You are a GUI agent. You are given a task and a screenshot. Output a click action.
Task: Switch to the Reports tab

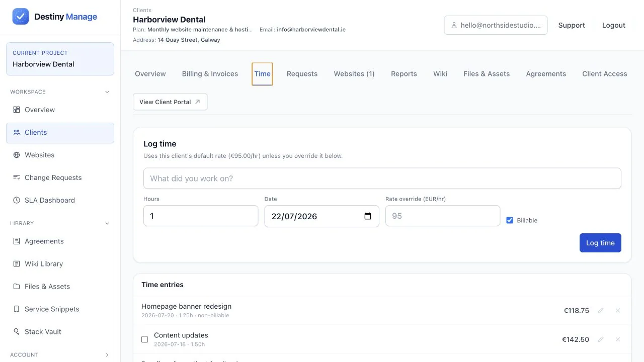(404, 74)
